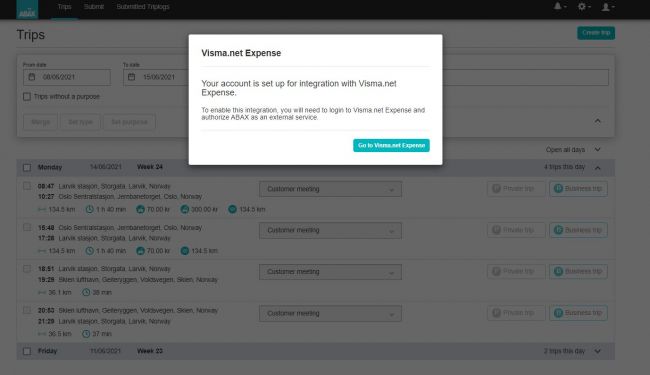Open the Submit tab

coord(94,7)
